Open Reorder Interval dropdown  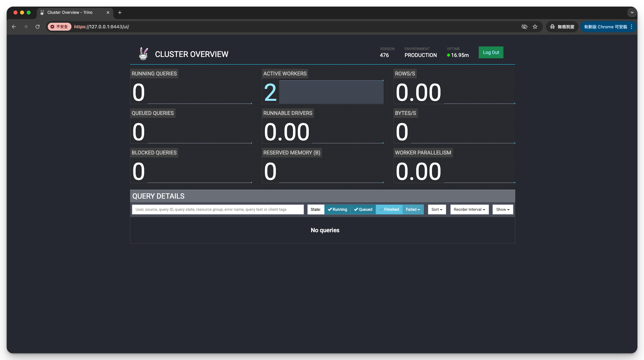(x=469, y=209)
